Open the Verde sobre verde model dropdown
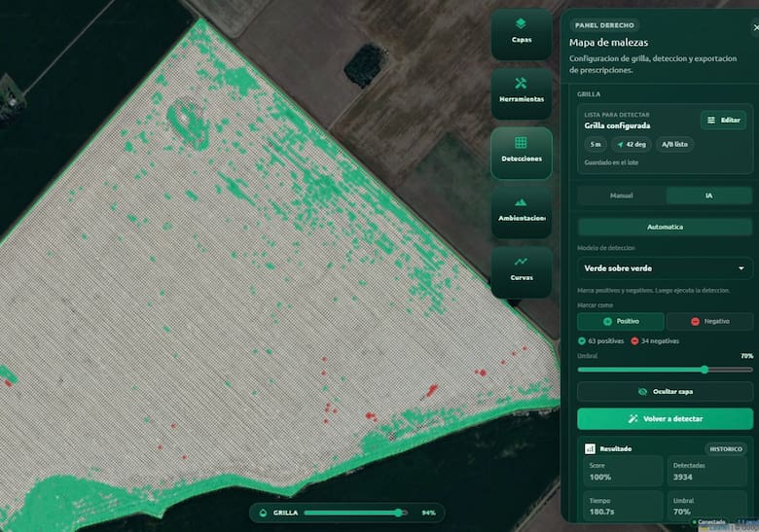Image resolution: width=759 pixels, height=532 pixels. [665, 267]
